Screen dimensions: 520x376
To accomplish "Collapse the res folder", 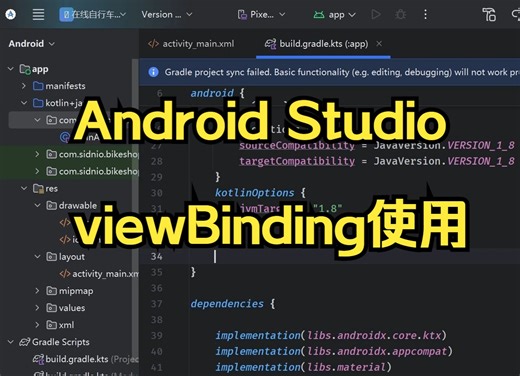I will (24, 188).
